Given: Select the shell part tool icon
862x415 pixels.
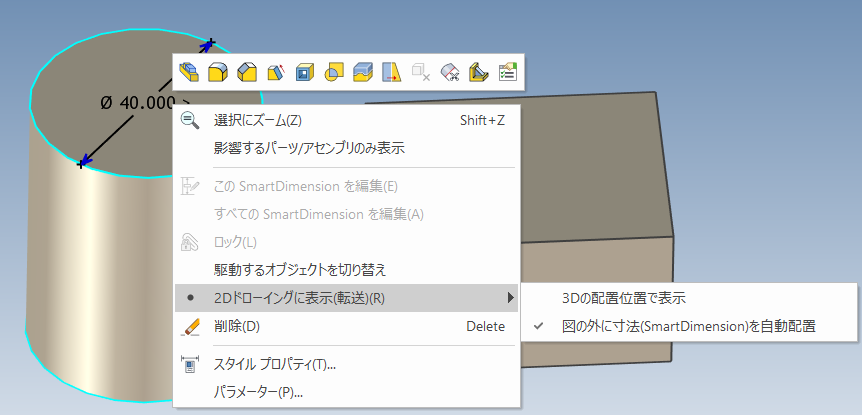Looking at the screenshot, I should point(305,72).
